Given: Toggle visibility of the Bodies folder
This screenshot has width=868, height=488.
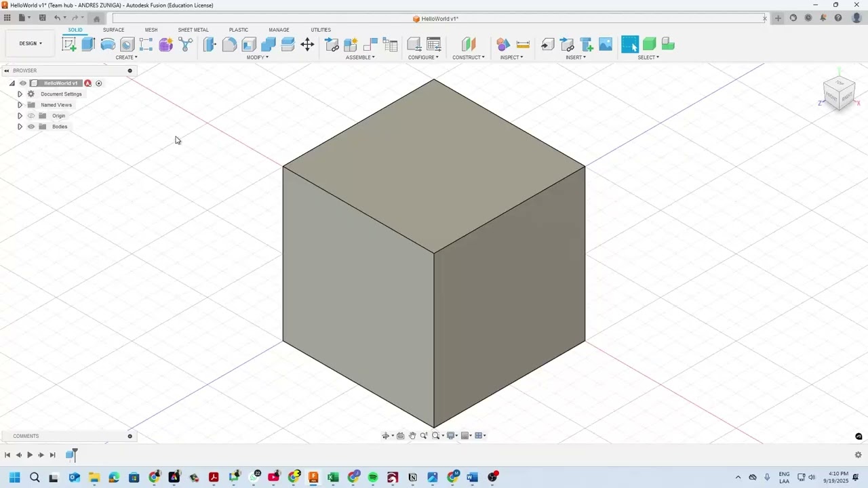Looking at the screenshot, I should click(x=31, y=127).
